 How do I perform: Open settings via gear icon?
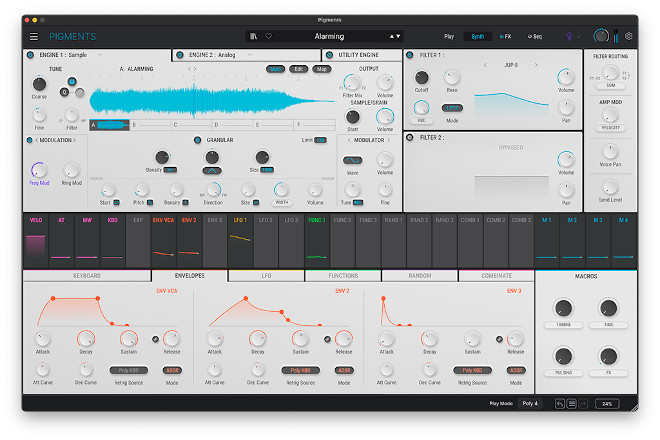click(628, 36)
